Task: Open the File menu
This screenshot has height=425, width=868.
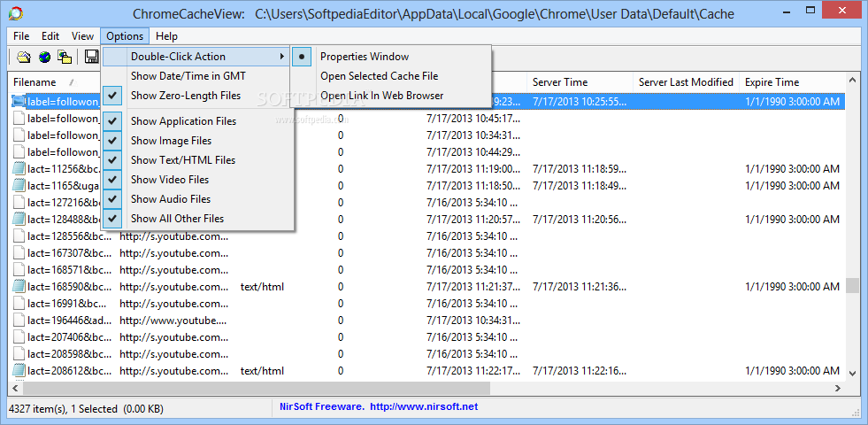Action: click(21, 36)
